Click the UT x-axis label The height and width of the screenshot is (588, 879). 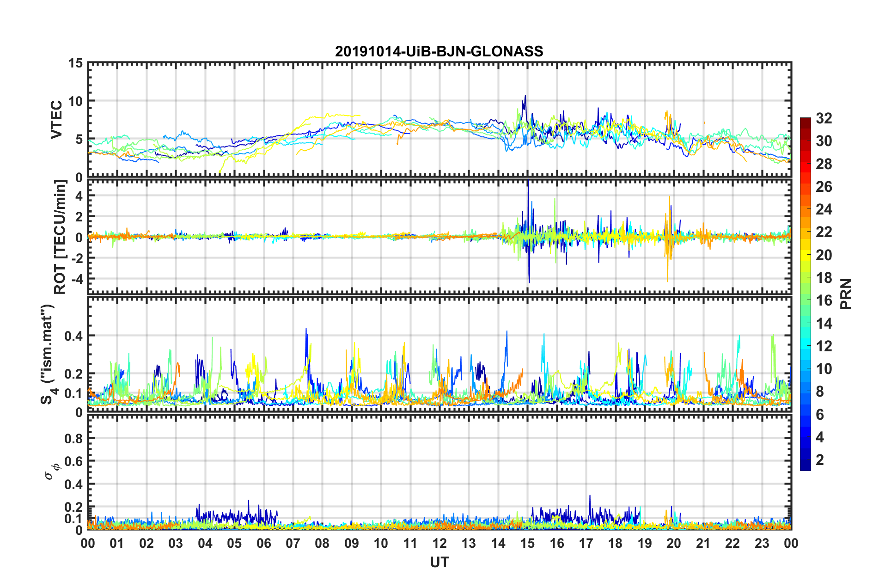[x=439, y=562]
